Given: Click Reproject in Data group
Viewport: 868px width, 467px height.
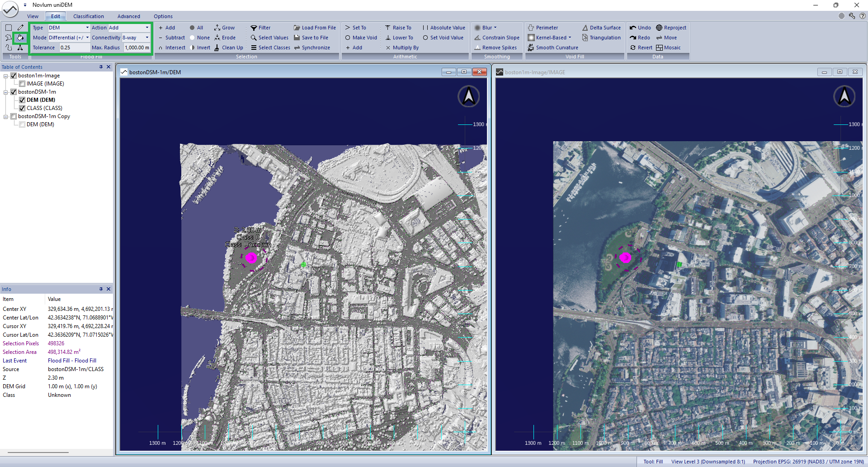Looking at the screenshot, I should pyautogui.click(x=671, y=28).
